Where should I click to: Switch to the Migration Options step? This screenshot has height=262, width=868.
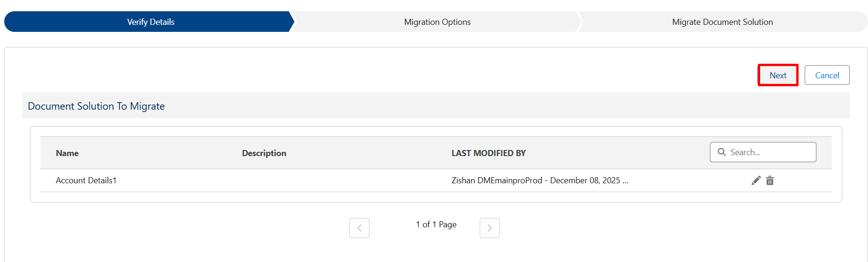[437, 22]
